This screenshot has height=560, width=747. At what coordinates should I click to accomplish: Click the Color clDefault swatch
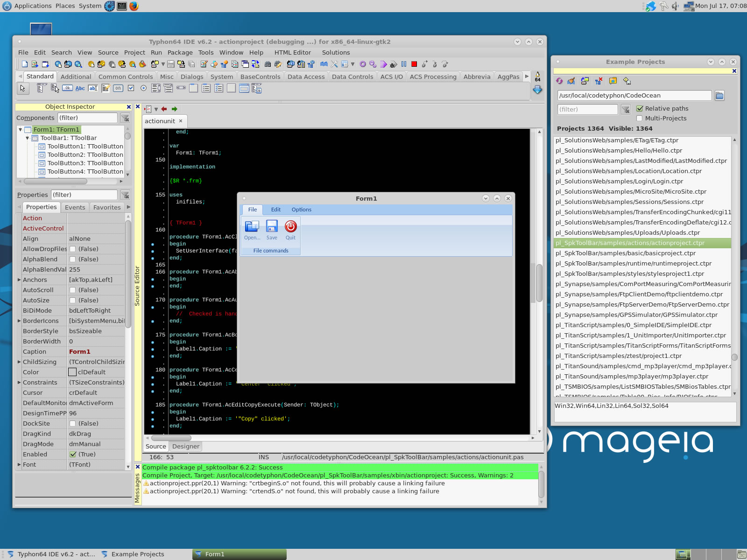(72, 372)
